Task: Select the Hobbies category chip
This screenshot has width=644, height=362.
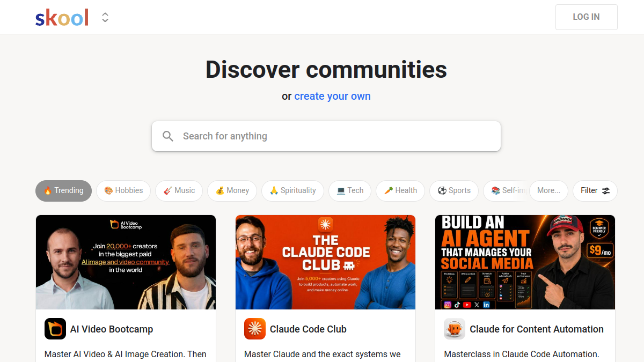Action: pyautogui.click(x=123, y=190)
